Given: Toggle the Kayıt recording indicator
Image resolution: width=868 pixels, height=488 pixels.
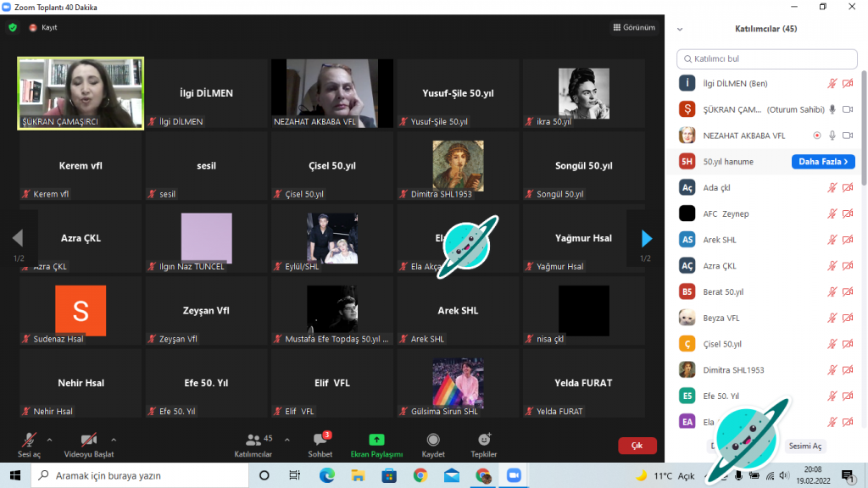Looking at the screenshot, I should [x=43, y=27].
